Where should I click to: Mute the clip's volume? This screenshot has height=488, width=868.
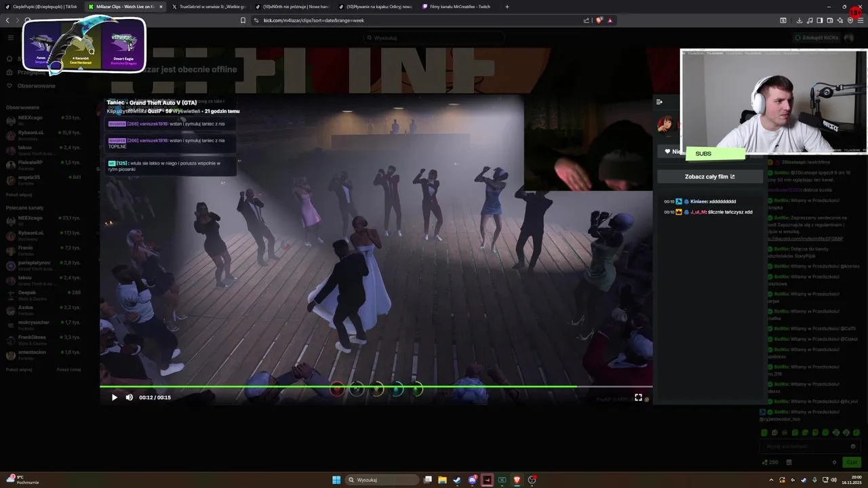[x=130, y=397]
